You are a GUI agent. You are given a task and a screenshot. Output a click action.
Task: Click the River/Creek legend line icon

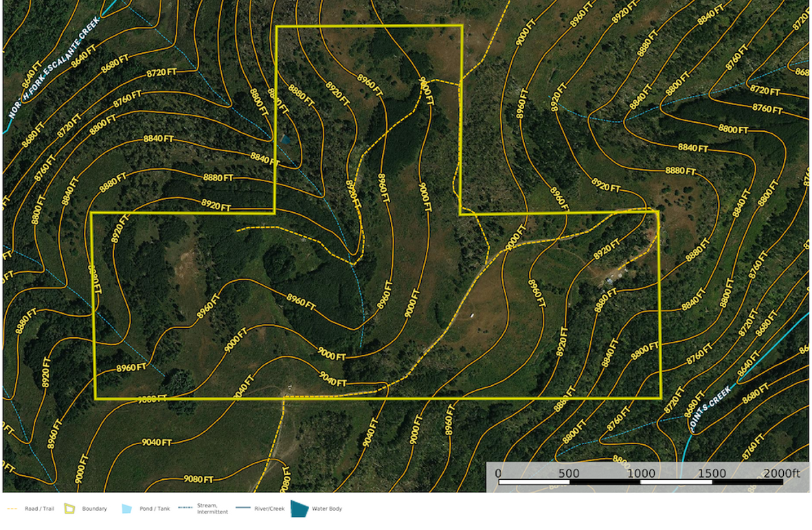tap(243, 509)
